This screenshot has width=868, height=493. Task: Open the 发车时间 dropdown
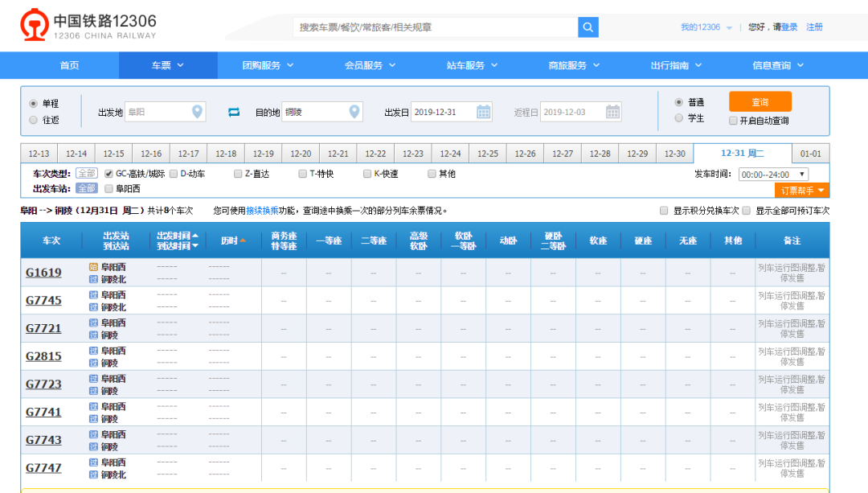[773, 175]
